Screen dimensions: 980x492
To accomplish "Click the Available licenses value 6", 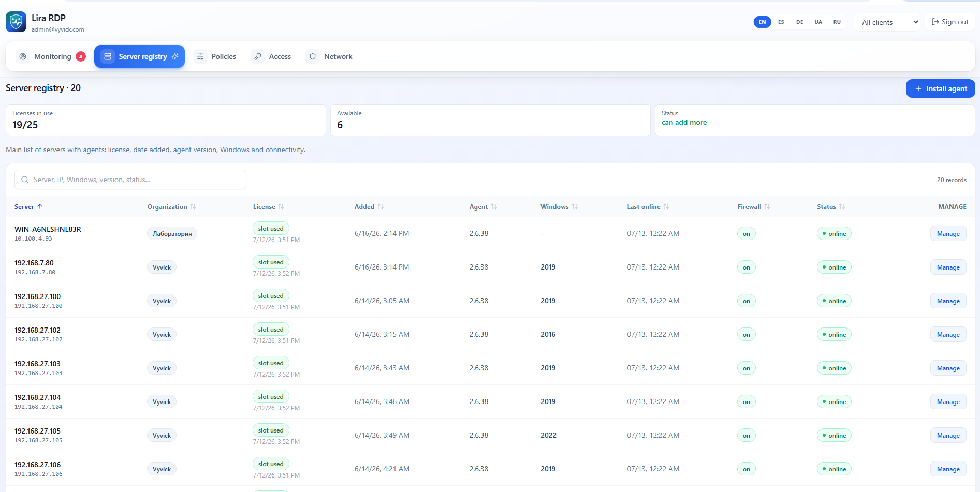I will (340, 125).
